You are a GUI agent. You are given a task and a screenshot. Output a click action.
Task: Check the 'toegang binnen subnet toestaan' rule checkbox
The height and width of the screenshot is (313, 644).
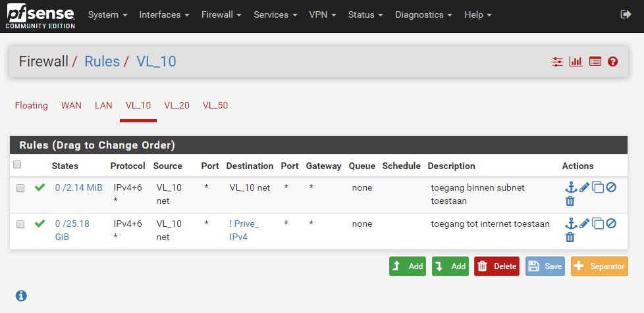tap(20, 188)
